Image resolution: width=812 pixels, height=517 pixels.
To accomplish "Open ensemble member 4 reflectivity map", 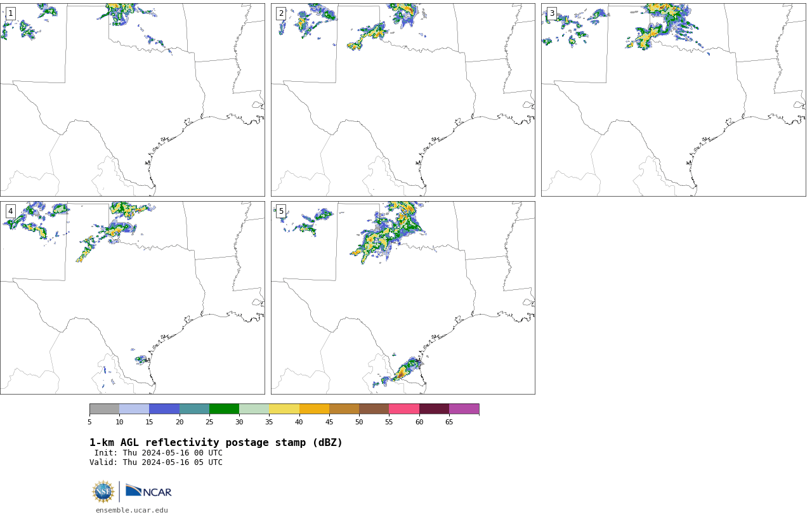I will pyautogui.click(x=133, y=298).
